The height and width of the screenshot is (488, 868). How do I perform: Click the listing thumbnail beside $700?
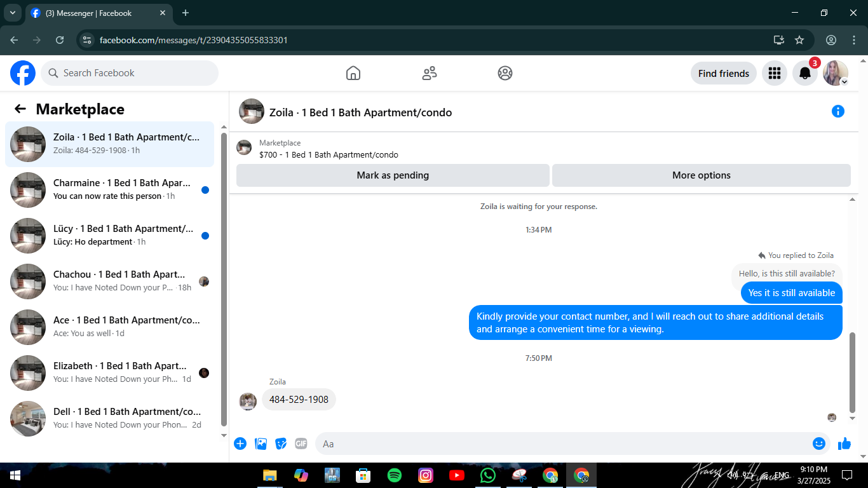[244, 147]
